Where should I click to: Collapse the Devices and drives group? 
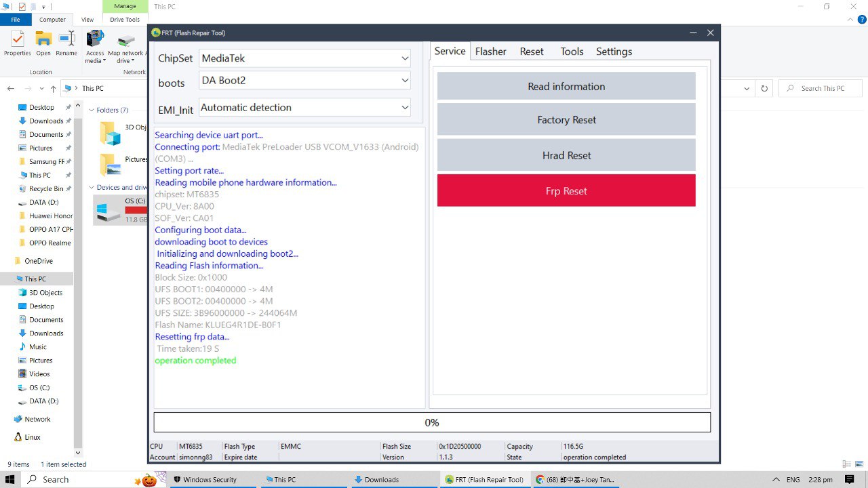[x=92, y=188]
